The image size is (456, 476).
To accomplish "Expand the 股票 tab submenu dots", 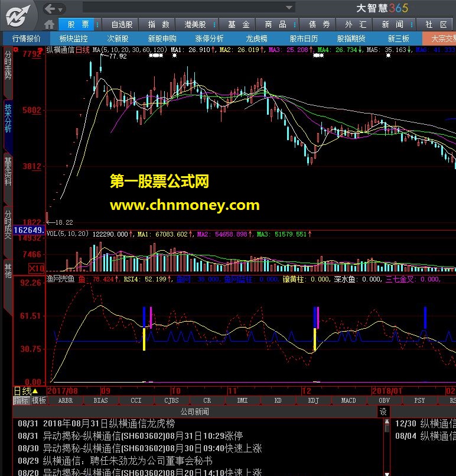I will click(x=97, y=24).
